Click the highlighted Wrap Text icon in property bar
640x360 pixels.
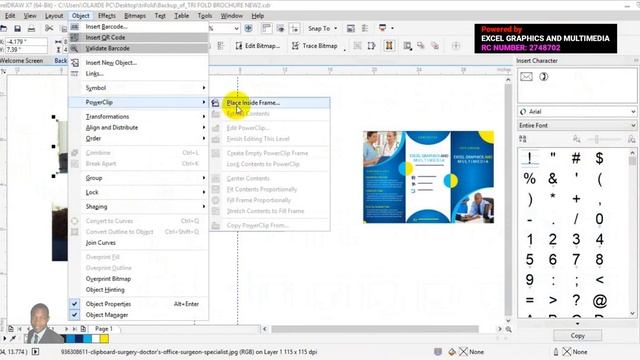(389, 46)
